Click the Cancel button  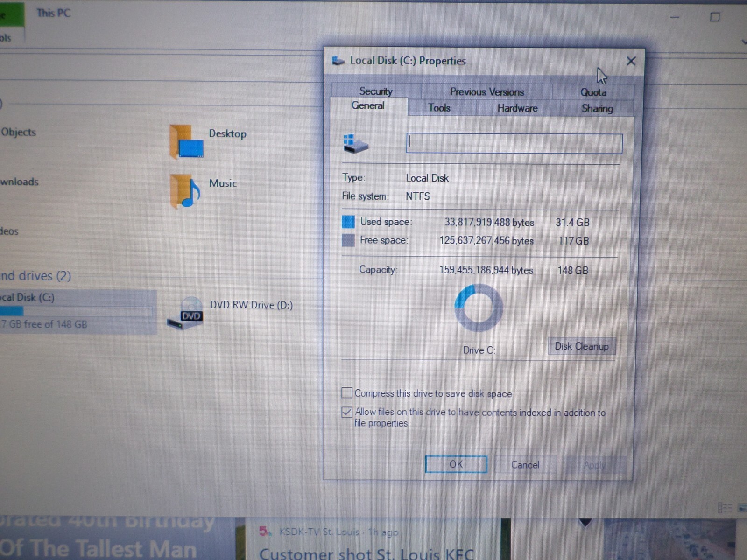tap(525, 465)
